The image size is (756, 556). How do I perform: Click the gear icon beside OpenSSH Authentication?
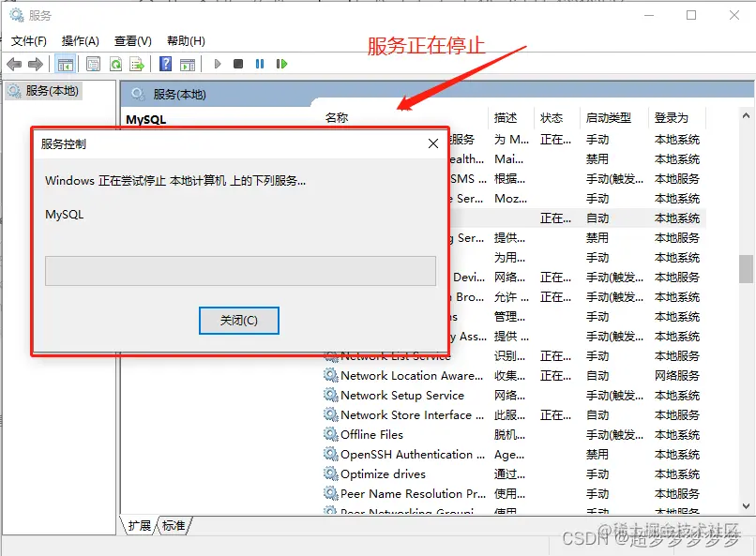(x=331, y=455)
